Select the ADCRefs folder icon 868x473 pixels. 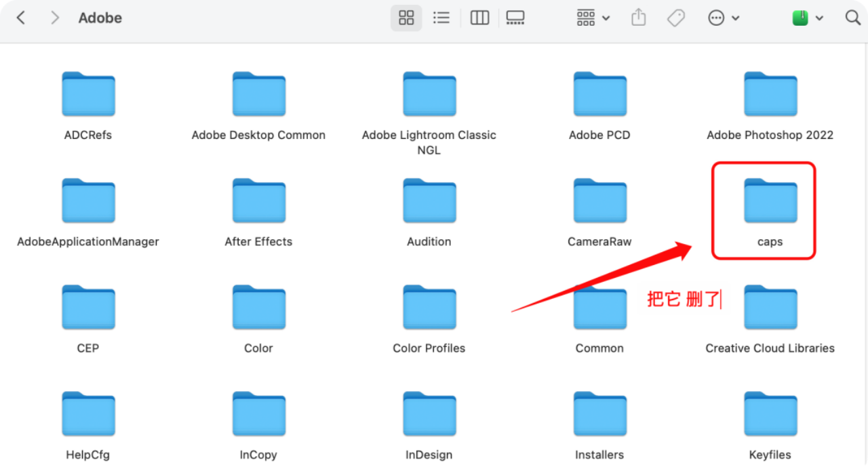[x=88, y=94]
